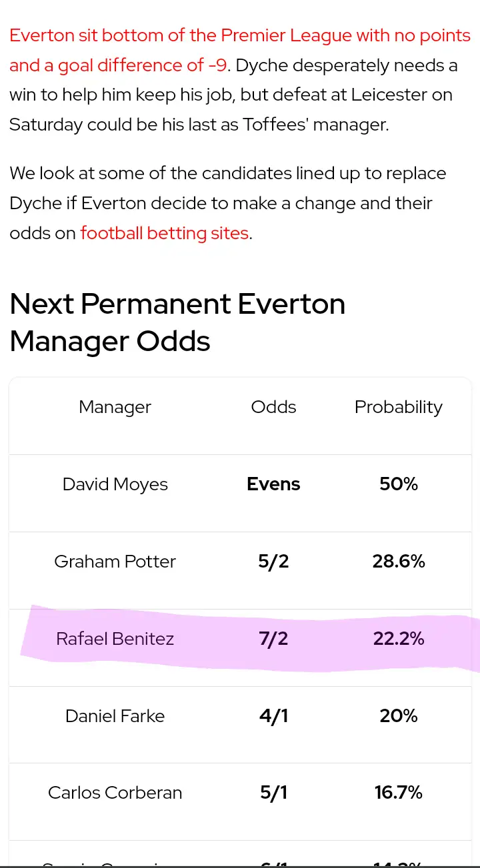Click the 22.2% probability value
This screenshot has height=868, width=480.
(x=398, y=639)
